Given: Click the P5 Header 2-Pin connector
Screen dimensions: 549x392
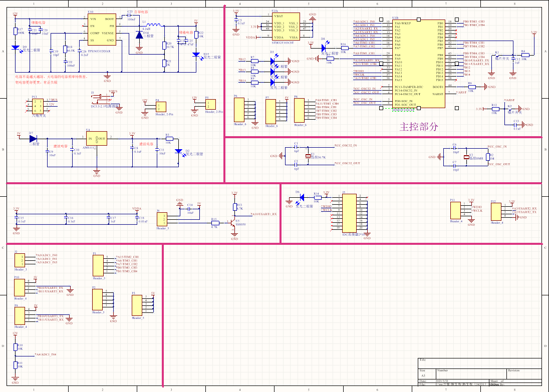Looking at the screenshot, I should tap(210, 104).
